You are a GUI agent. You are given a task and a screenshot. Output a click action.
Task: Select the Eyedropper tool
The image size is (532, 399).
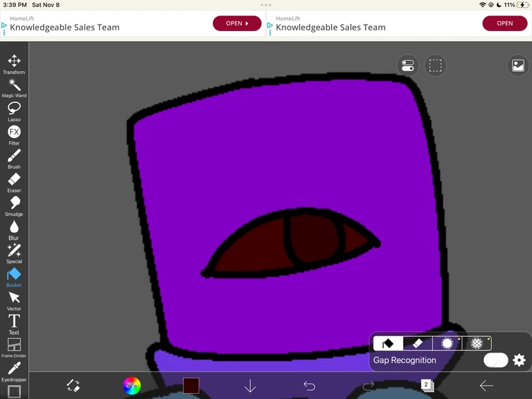[14, 372]
